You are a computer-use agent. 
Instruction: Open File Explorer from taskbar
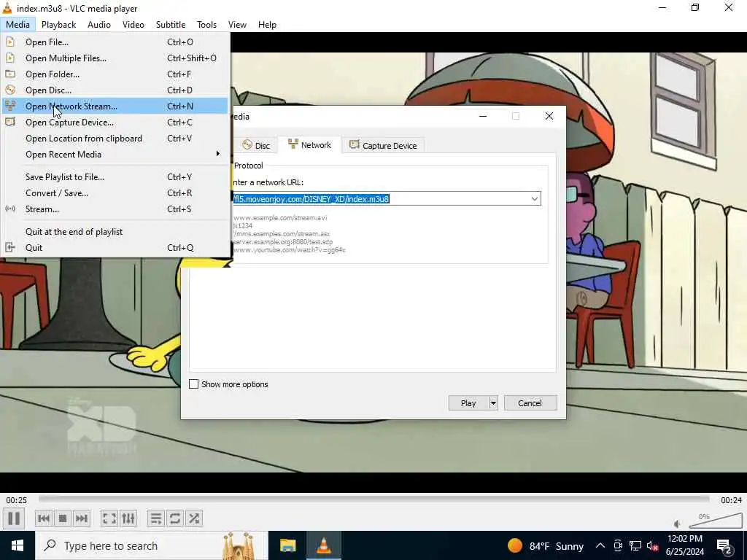coord(287,545)
